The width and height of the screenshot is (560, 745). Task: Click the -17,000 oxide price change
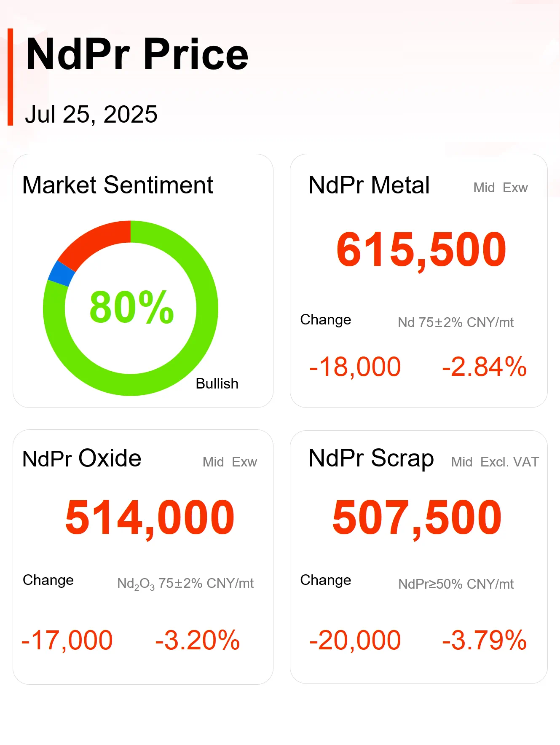67,640
